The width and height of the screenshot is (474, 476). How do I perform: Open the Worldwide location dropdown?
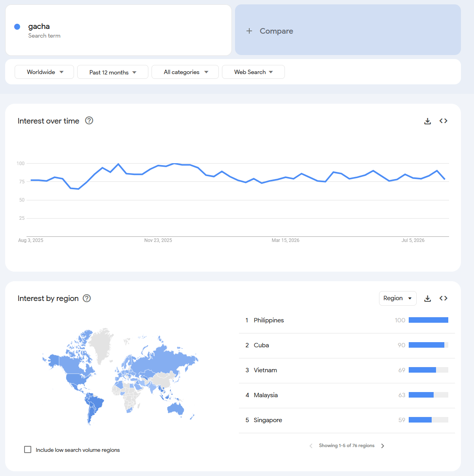44,72
